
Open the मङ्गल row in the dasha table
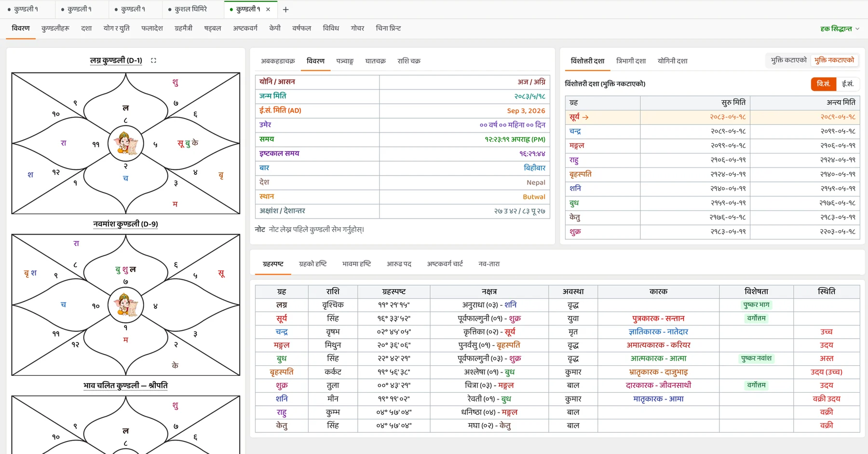pyautogui.click(x=712, y=146)
